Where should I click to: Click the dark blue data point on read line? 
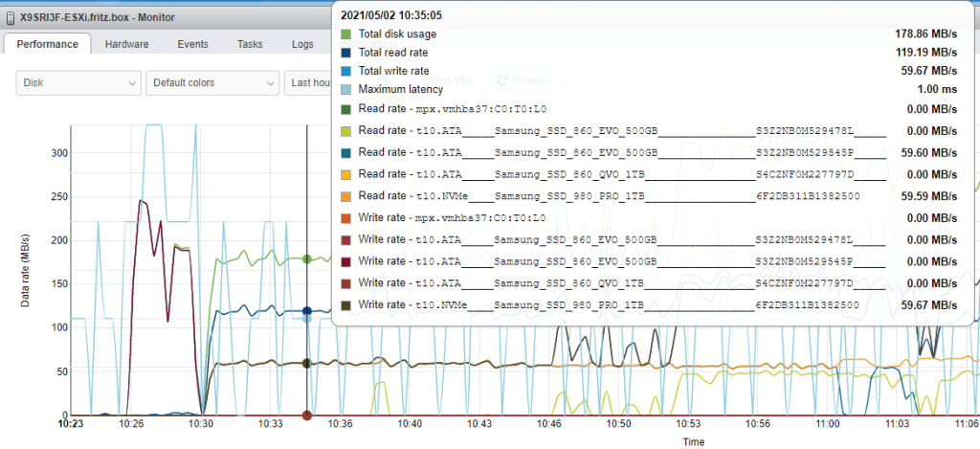point(307,311)
